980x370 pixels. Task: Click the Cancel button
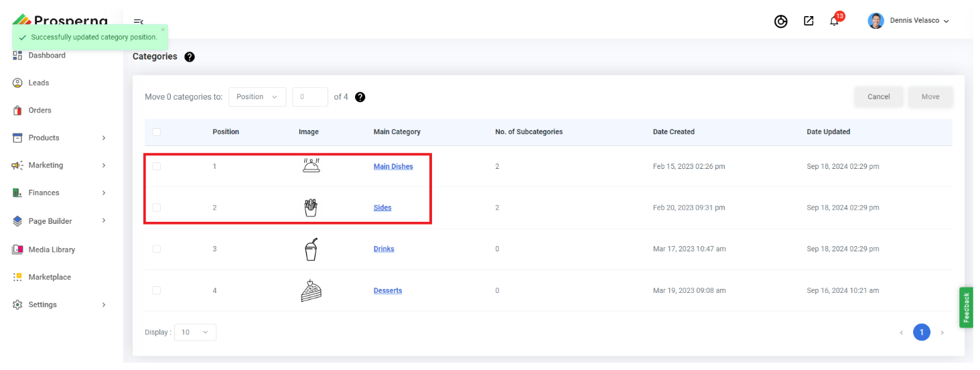879,97
